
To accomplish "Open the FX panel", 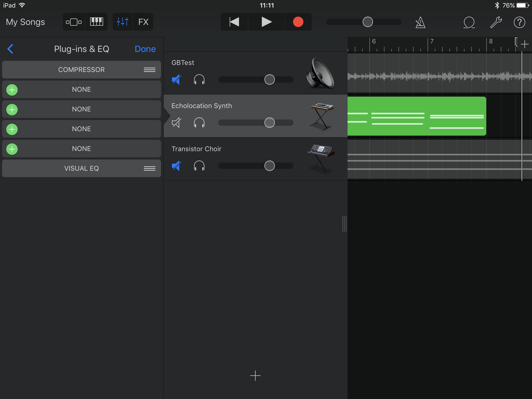I will 143,22.
